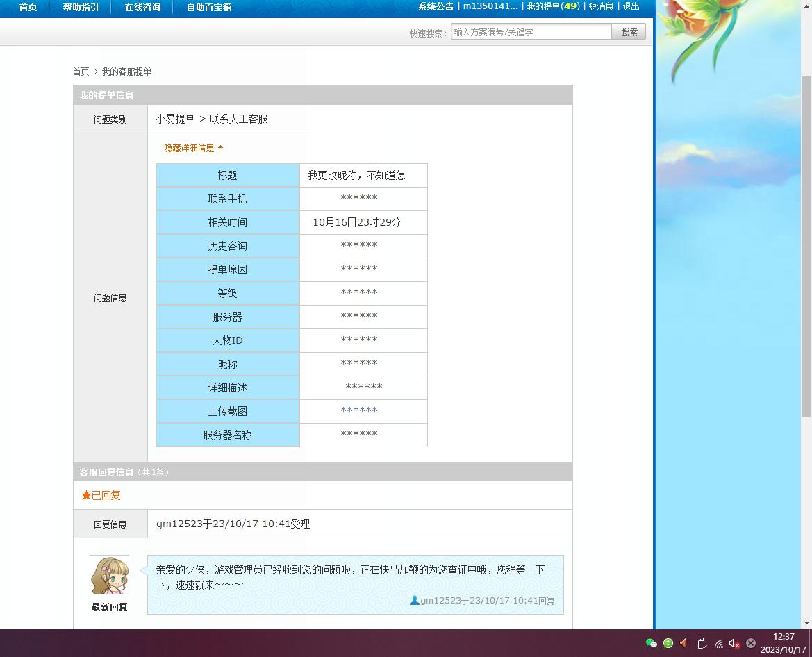
Task: Open the Wi-Fi network tray icon
Action: (718, 643)
